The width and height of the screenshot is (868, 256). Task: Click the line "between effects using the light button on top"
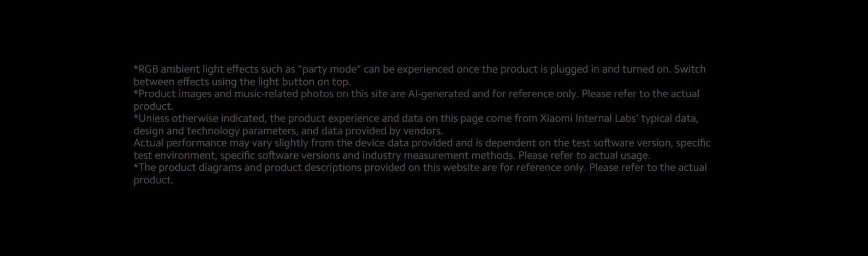tap(242, 82)
